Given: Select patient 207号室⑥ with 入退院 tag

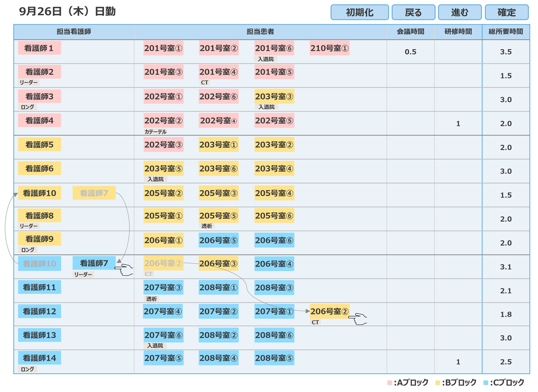Looking at the screenshot, I should (164, 335).
